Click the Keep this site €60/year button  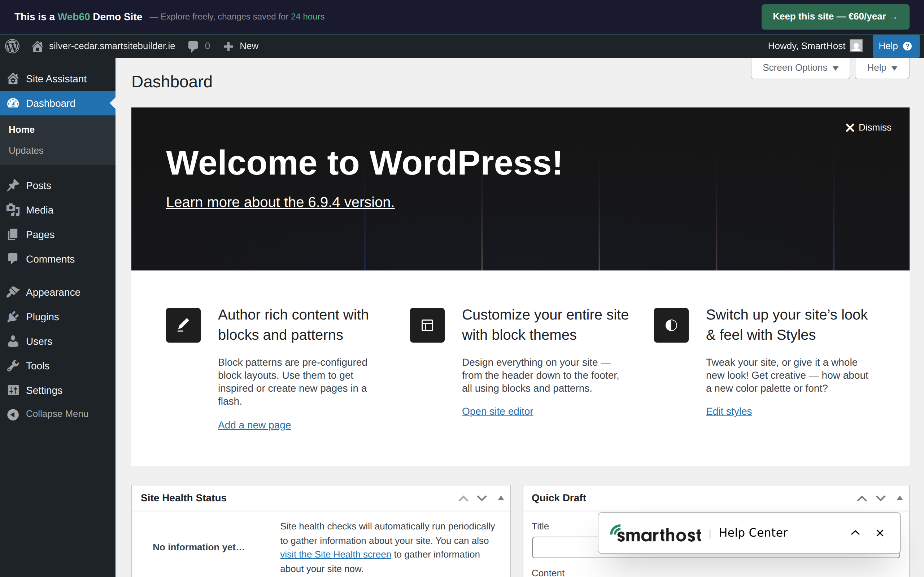coord(835,17)
